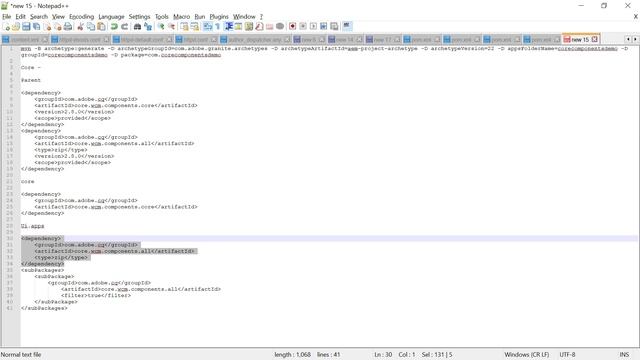This screenshot has height=360, width=640.
Task: Toggle synchronized vertical scrolling
Action: pos(184,27)
